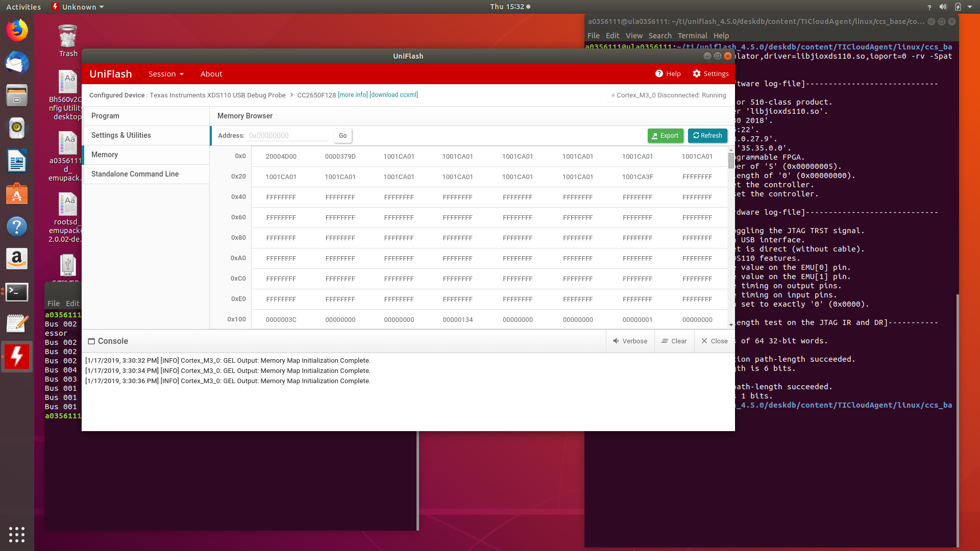The width and height of the screenshot is (980, 551).
Task: Close the Console panel
Action: [x=714, y=341]
